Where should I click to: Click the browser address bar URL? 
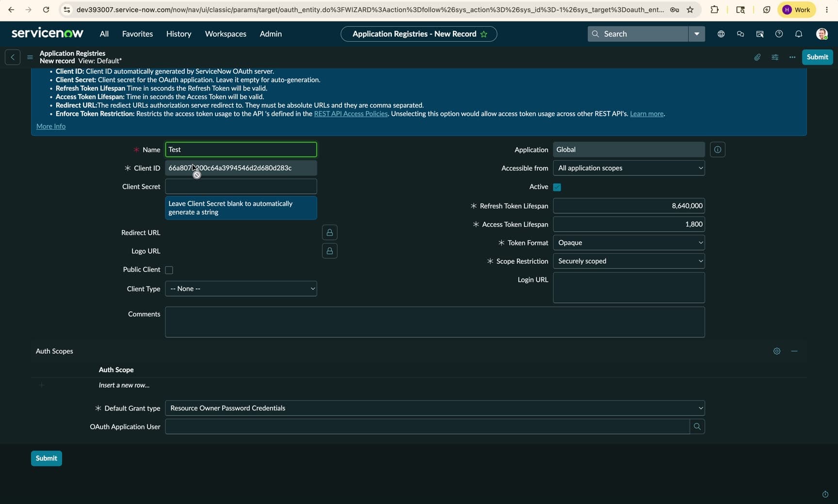pyautogui.click(x=370, y=10)
